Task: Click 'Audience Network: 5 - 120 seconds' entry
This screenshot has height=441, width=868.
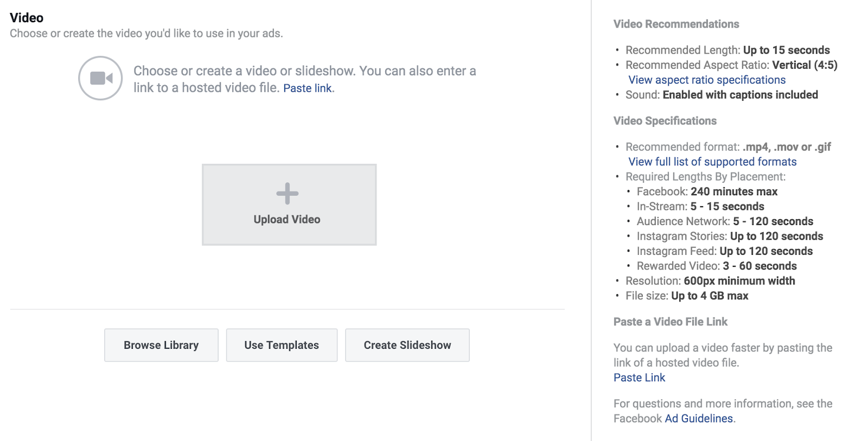Action: point(725,221)
